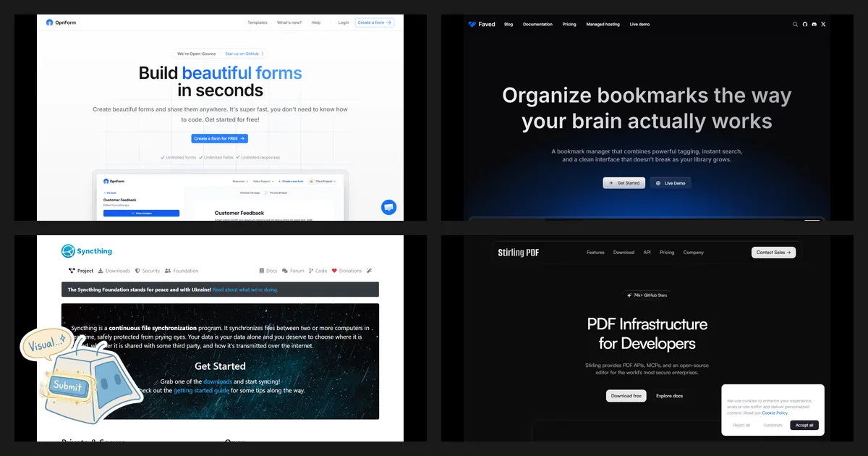Click the Create a form for FREE button
Image resolution: width=868 pixels, height=456 pixels.
(x=220, y=138)
